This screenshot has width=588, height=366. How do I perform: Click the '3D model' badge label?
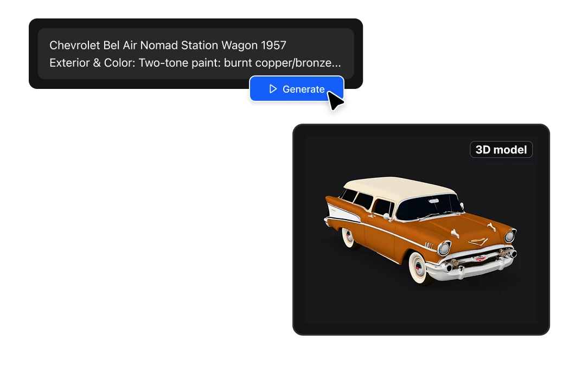tap(501, 150)
